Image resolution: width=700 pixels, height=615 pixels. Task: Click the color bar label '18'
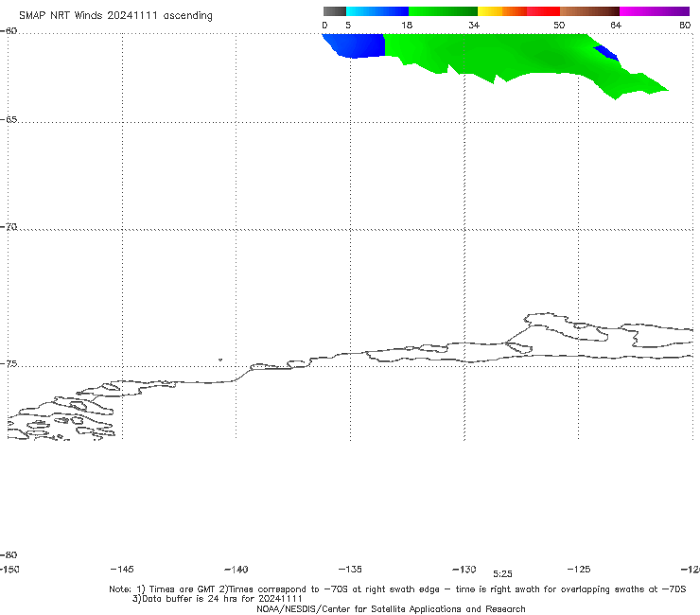(407, 25)
